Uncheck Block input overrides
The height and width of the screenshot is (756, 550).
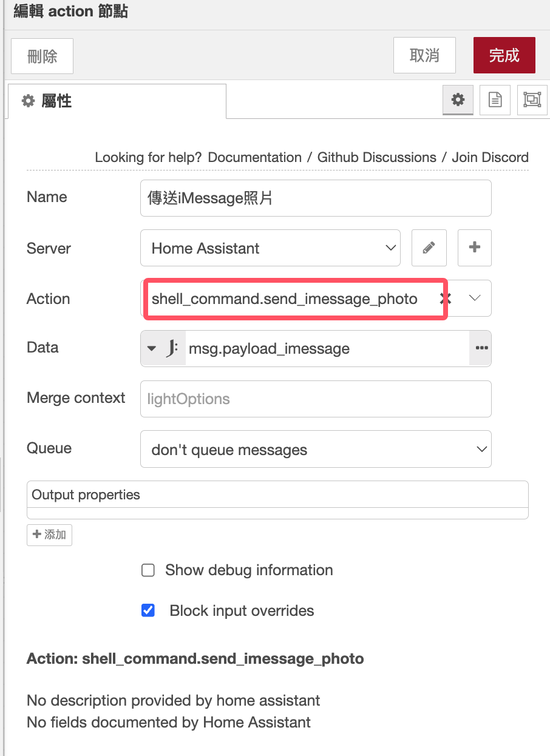pyautogui.click(x=148, y=610)
